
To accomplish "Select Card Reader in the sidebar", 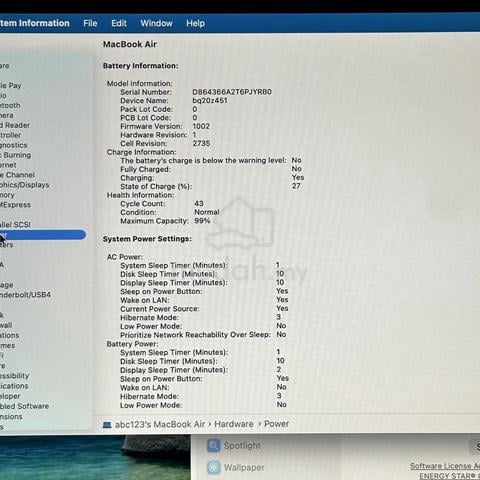I will click(15, 125).
